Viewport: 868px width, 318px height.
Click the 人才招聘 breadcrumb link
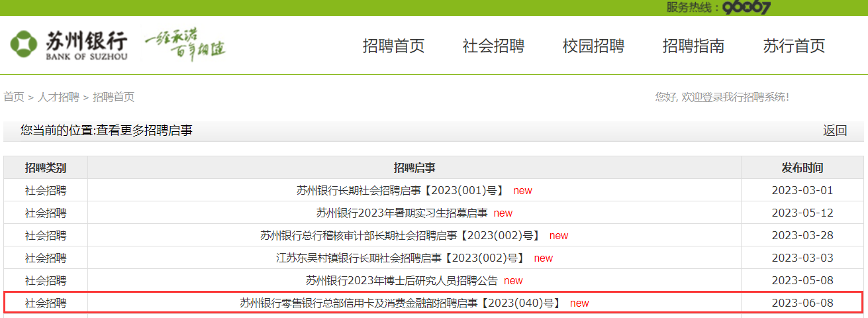point(58,97)
